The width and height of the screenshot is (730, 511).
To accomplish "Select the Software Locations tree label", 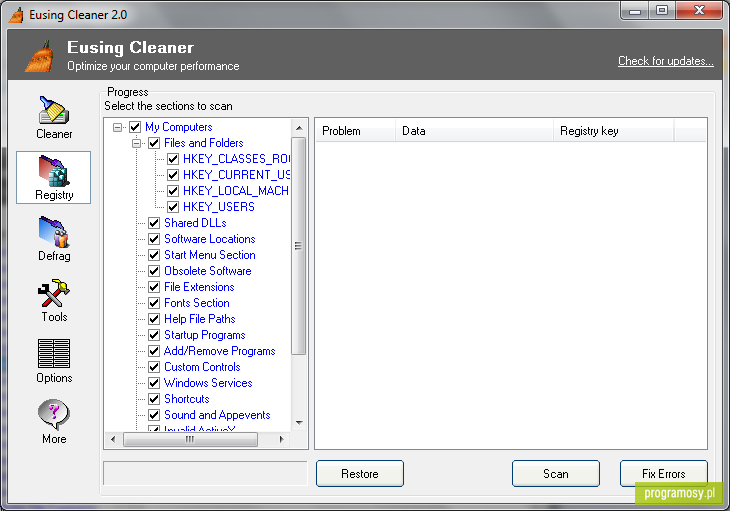I will coord(210,239).
